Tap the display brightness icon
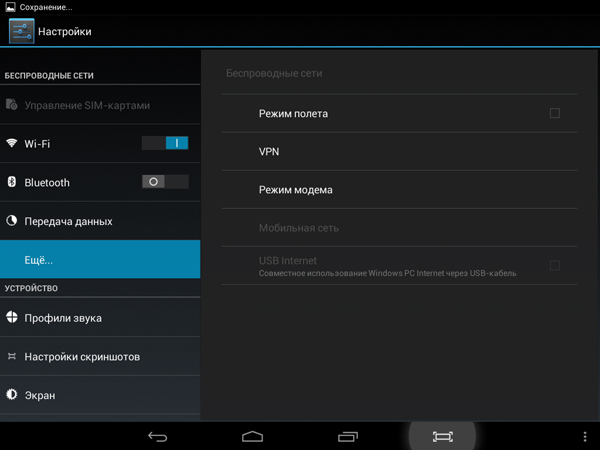The image size is (600, 450). (x=12, y=395)
